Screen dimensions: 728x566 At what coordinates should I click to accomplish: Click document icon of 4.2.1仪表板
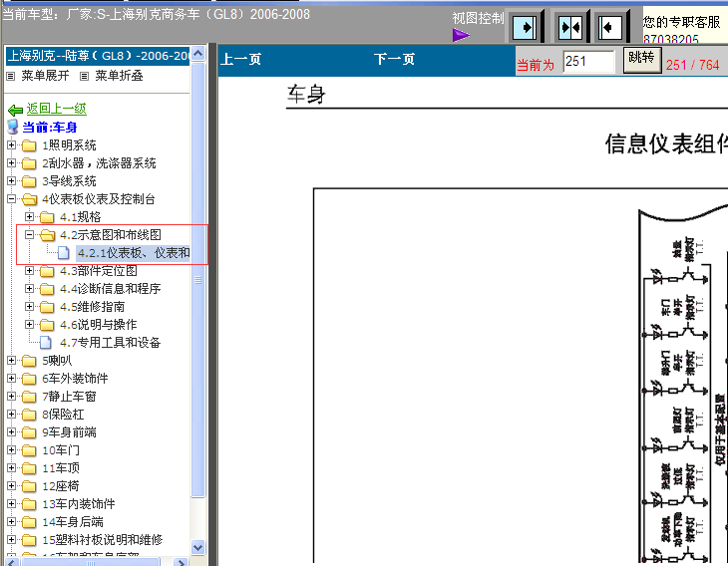pyautogui.click(x=64, y=253)
